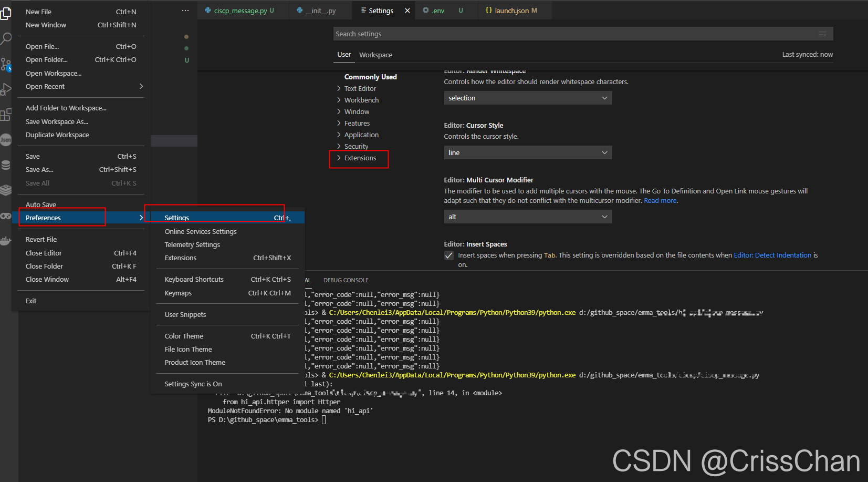
Task: Open the Run and Debug view
Action: [x=6, y=88]
